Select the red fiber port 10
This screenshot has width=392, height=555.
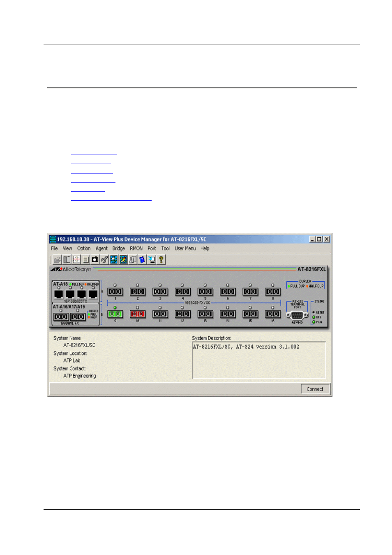pos(138,314)
